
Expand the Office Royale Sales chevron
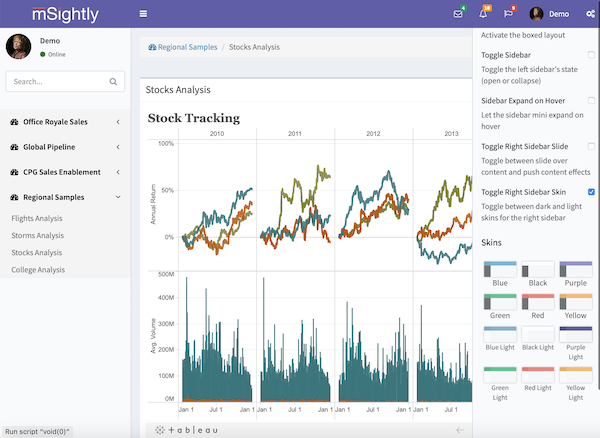tap(118, 122)
